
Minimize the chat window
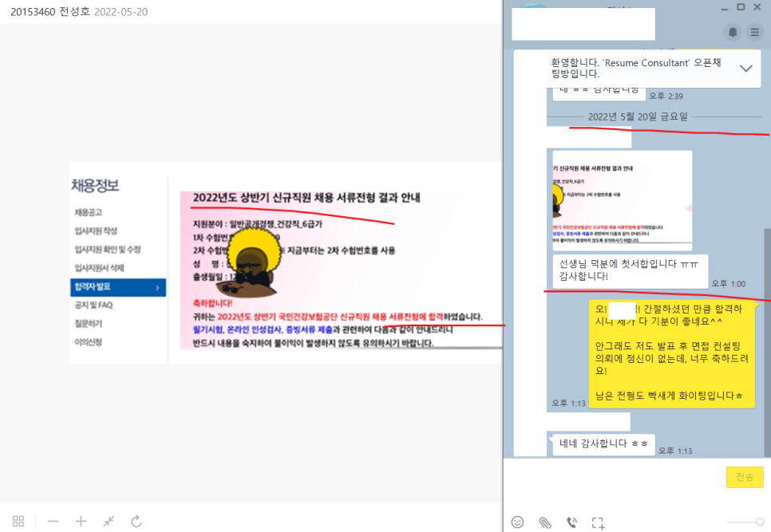coord(724,8)
